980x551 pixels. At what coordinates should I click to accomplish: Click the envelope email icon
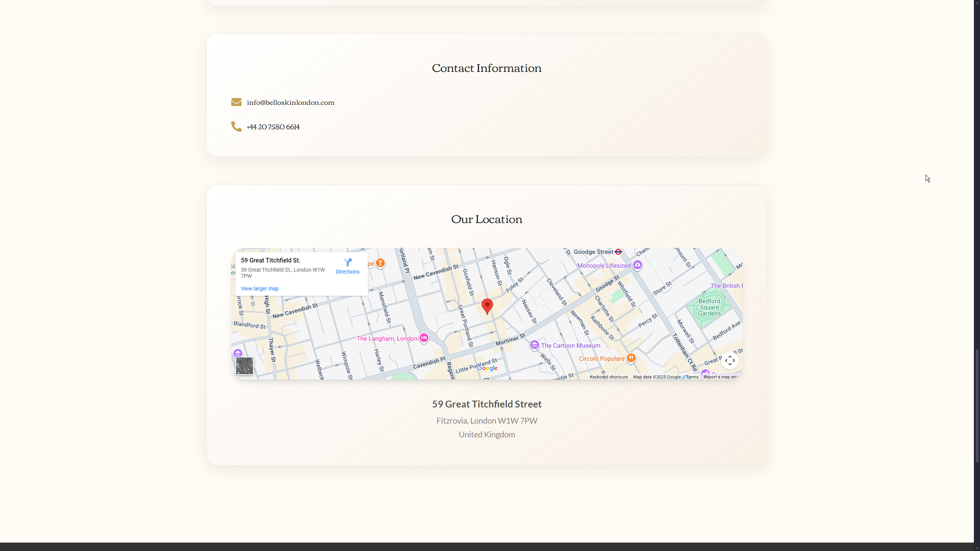pyautogui.click(x=236, y=102)
